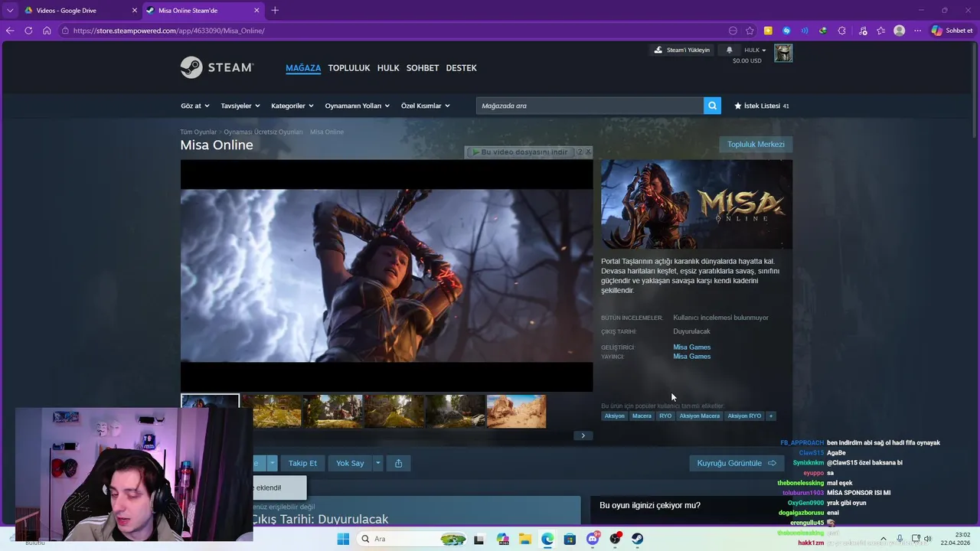The width and height of the screenshot is (980, 551).
Task: Click Steam'i Yükleyin button
Action: (x=681, y=50)
